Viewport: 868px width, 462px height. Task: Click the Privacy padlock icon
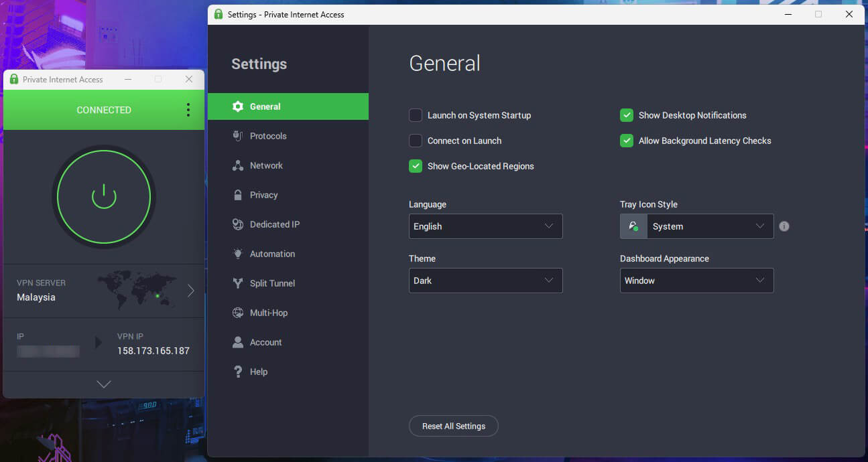(x=238, y=195)
